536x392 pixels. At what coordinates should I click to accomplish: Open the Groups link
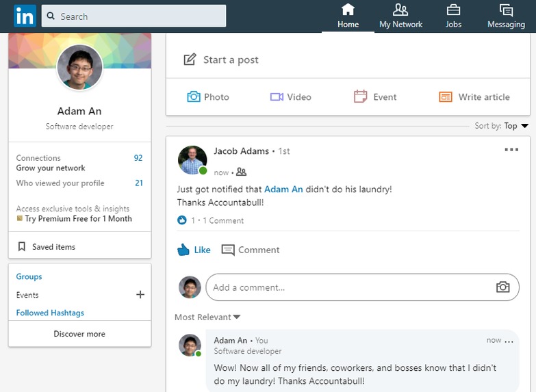tap(29, 276)
